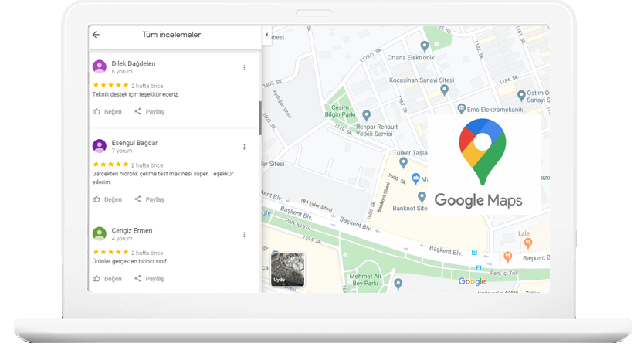644x350 pixels.
Task: Switch to satellite view with the Uydu thumbnail
Action: tap(287, 269)
